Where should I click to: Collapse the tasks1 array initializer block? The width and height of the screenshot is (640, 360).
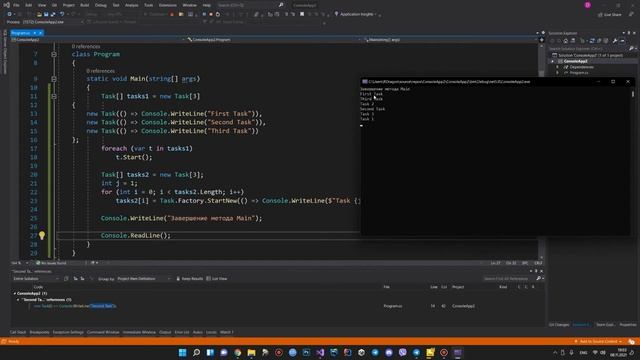click(54, 96)
